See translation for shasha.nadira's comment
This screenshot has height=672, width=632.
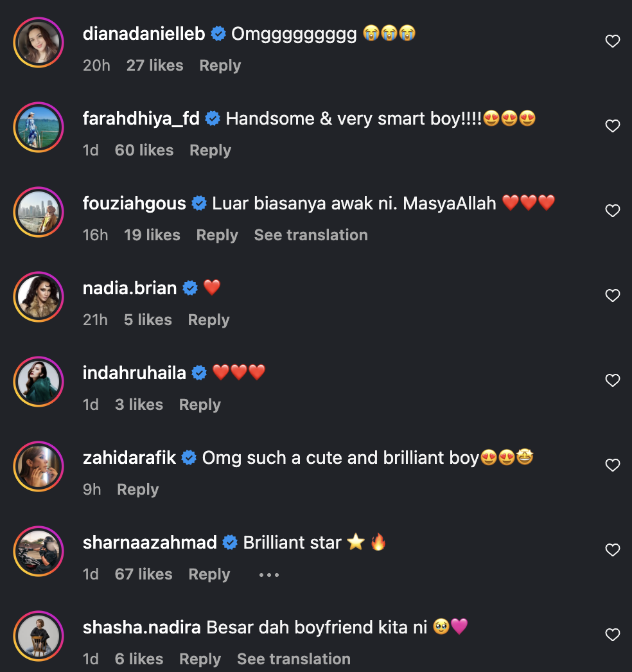294,659
